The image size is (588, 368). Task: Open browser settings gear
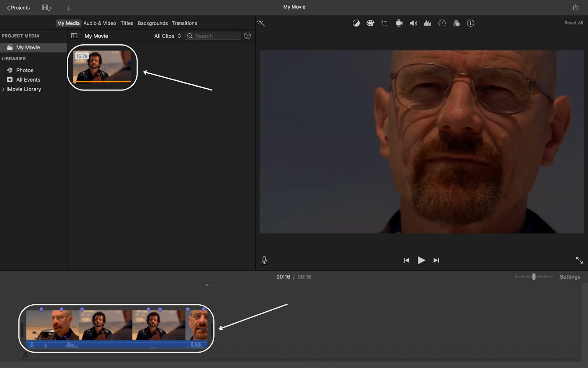(247, 36)
